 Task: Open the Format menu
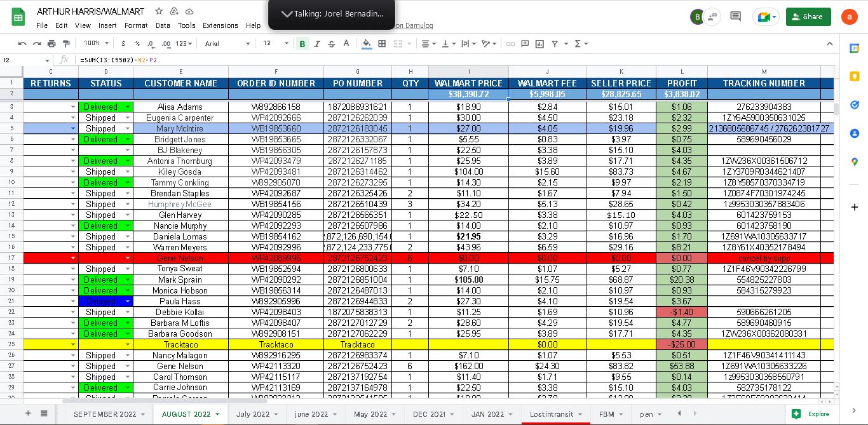[x=136, y=25]
